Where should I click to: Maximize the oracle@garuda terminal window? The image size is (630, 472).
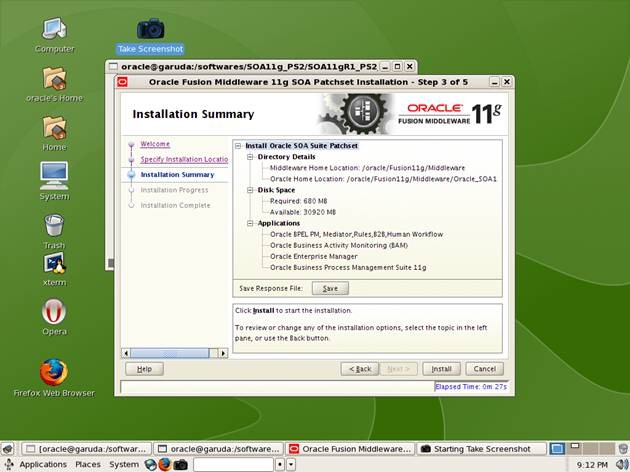[397, 66]
